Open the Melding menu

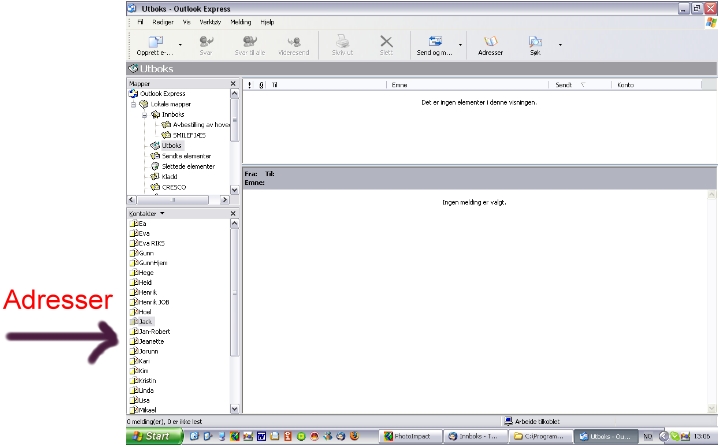click(x=241, y=22)
